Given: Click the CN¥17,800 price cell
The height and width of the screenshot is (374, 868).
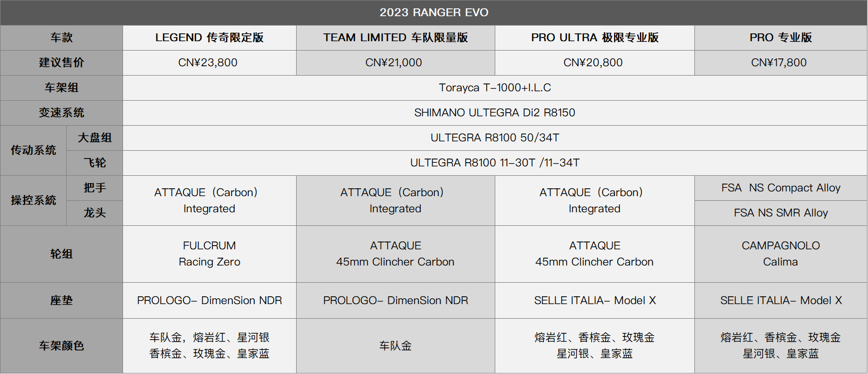Looking at the screenshot, I should click(x=781, y=63).
